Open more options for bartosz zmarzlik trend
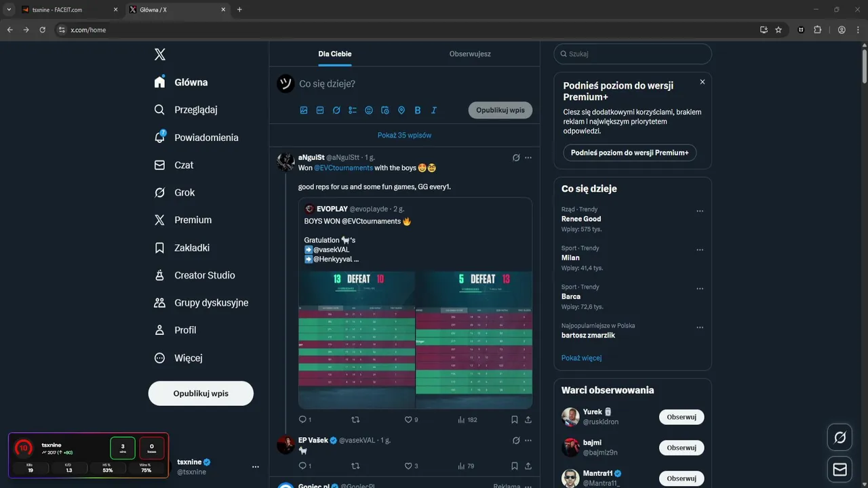 [700, 327]
